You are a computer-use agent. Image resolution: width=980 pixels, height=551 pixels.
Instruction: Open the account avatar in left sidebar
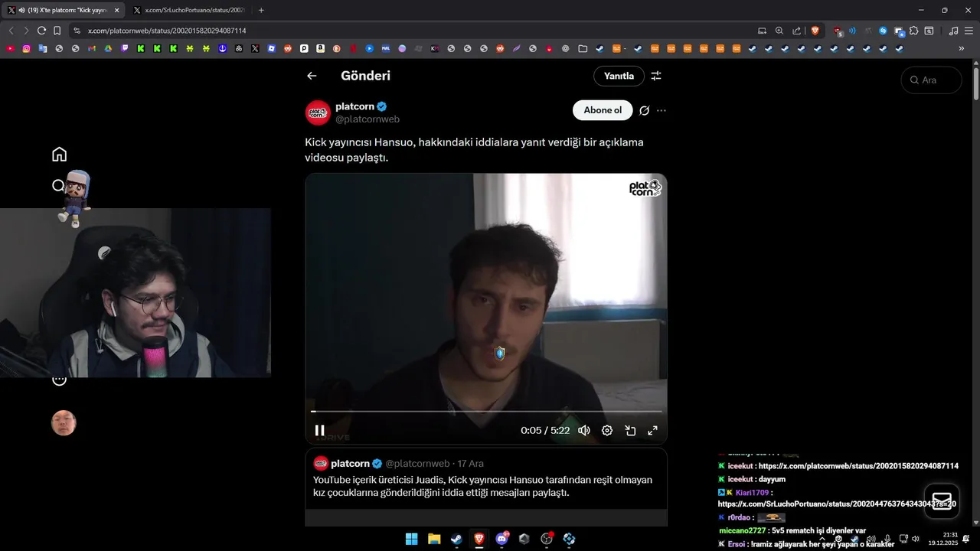click(x=64, y=423)
